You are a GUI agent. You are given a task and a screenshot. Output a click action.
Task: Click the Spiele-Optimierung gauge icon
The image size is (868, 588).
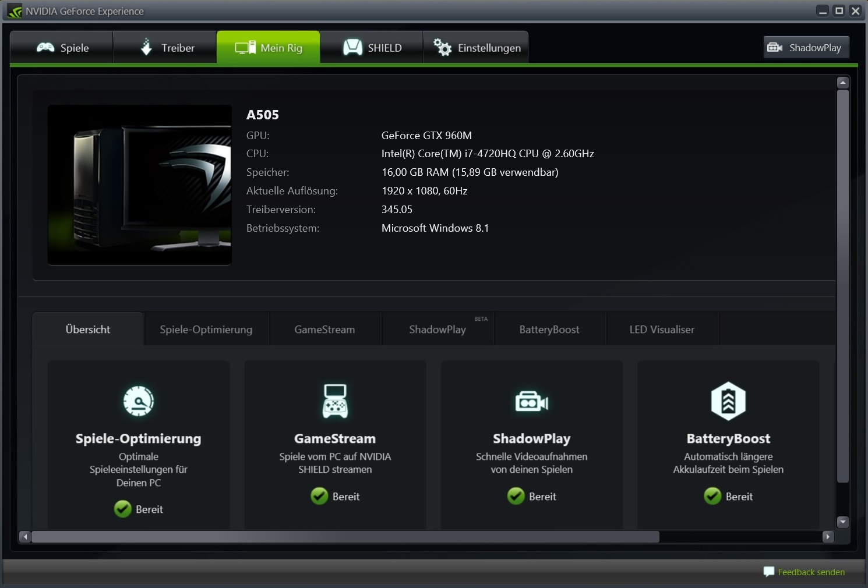click(139, 401)
